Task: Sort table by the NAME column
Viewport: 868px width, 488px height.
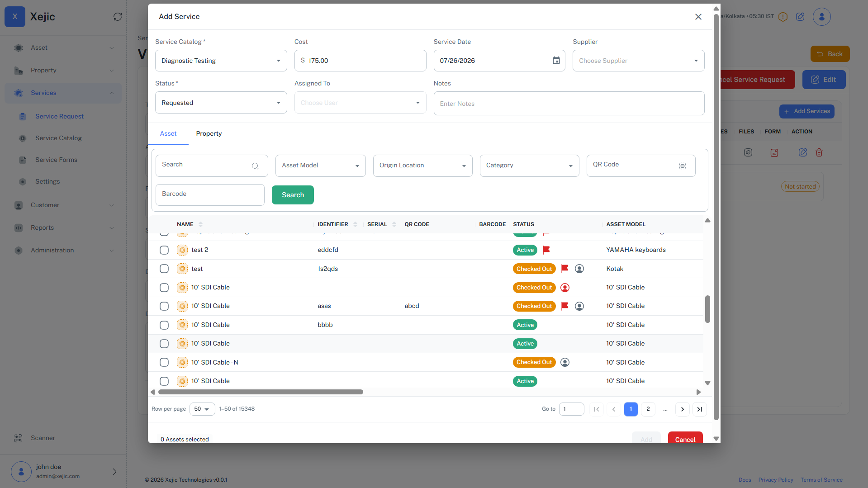Action: click(x=200, y=224)
